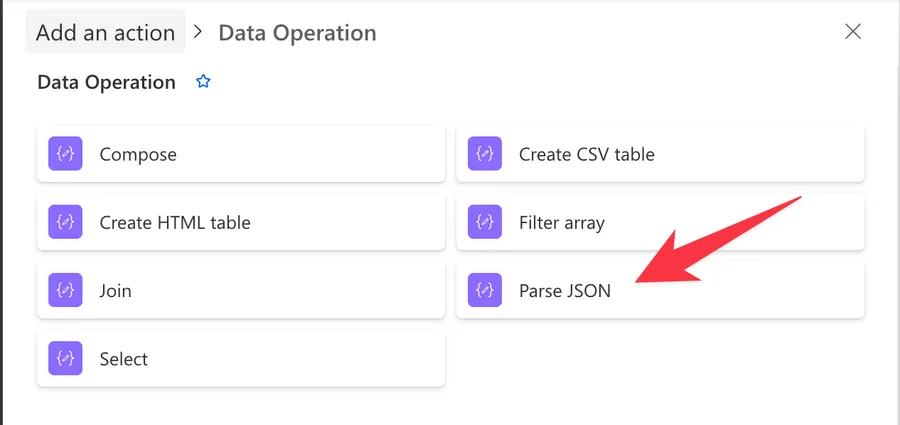The width and height of the screenshot is (900, 425).
Task: Go back to Add an action breadcrumb
Action: 105,32
